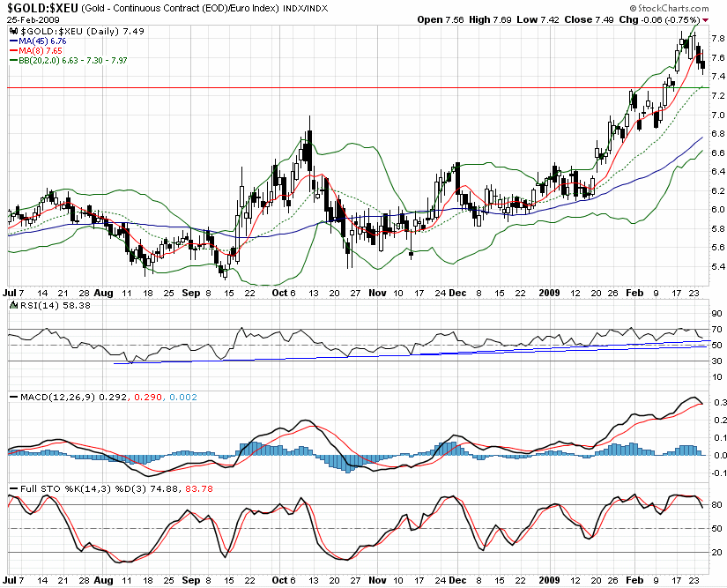Click the red MA(8) legend line marker
Image resolution: width=727 pixels, height=588 pixels.
[x=14, y=51]
